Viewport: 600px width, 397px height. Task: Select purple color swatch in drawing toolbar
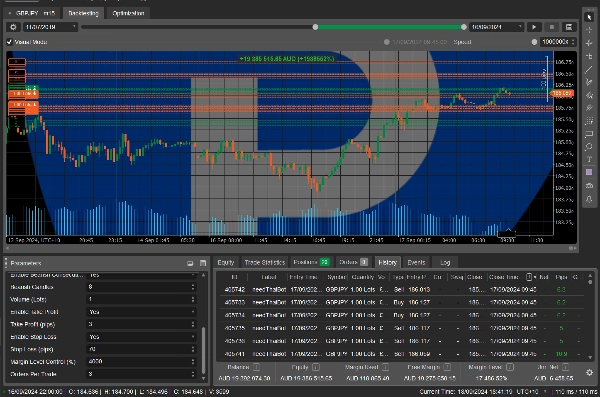589,172
